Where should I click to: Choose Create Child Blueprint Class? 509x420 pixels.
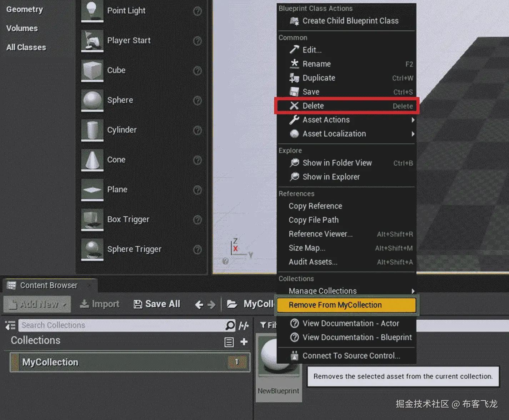point(346,21)
